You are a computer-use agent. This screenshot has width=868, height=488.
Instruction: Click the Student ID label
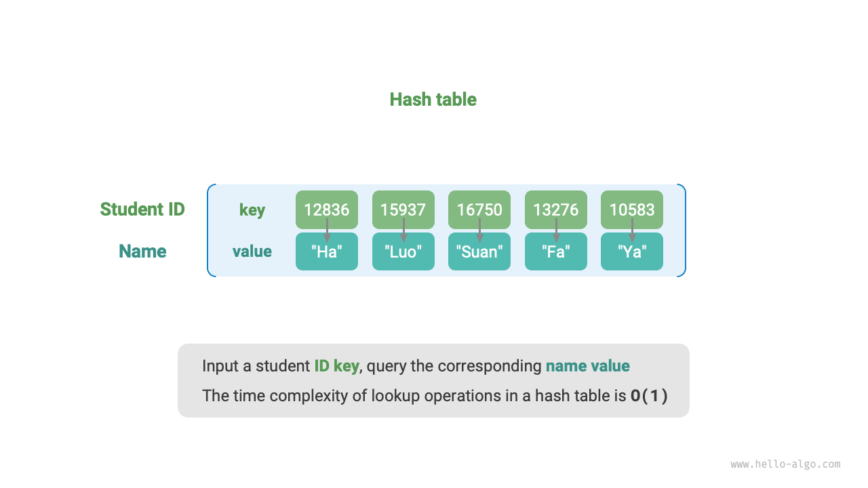pyautogui.click(x=142, y=209)
